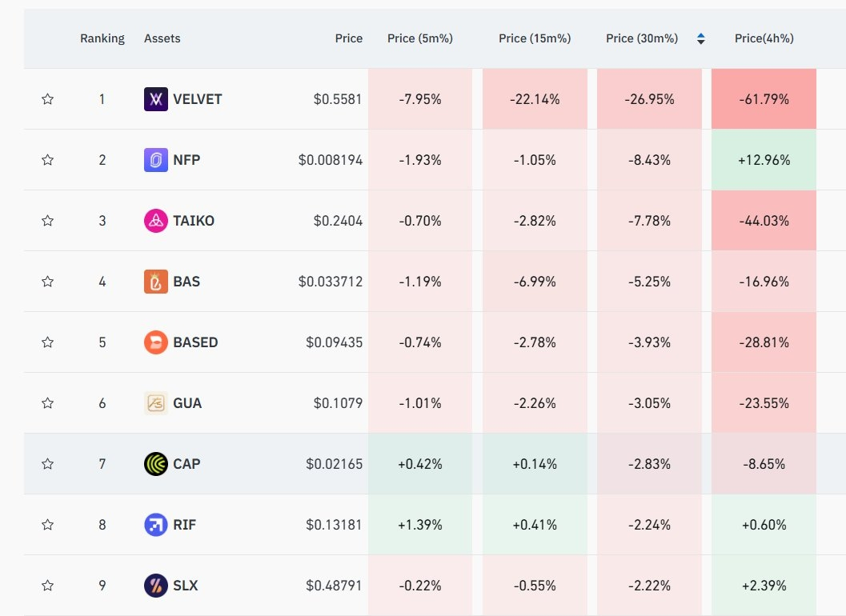The width and height of the screenshot is (846, 616).
Task: Click TAIKO's 30m change -7.78%
Action: coord(650,221)
